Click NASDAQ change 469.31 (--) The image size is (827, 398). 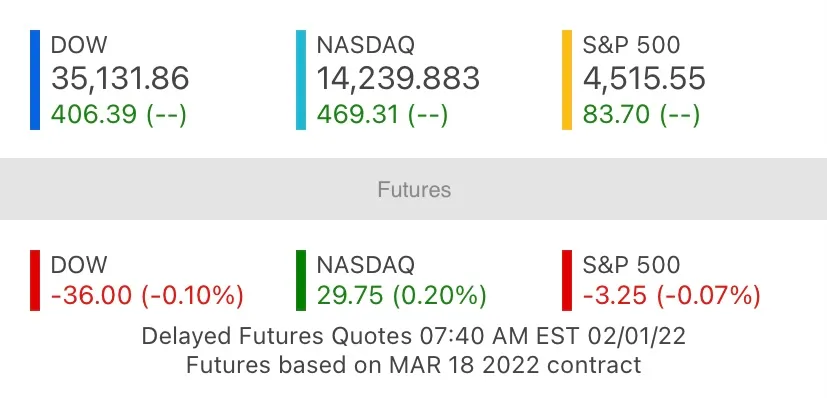[382, 115]
